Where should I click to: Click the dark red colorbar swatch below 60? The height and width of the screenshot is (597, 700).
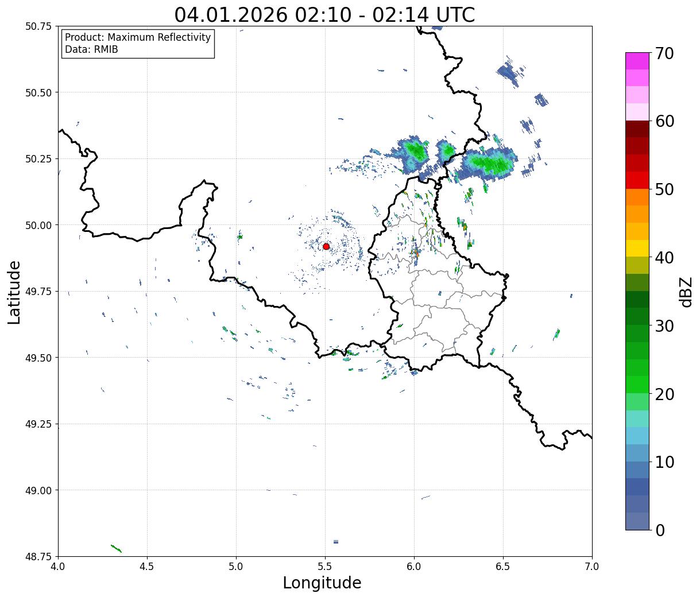(x=637, y=129)
